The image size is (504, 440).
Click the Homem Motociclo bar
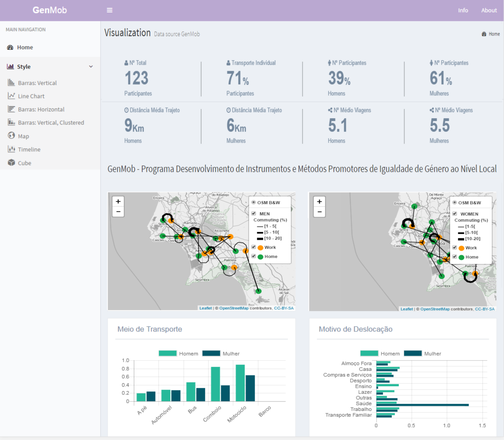tap(240, 383)
